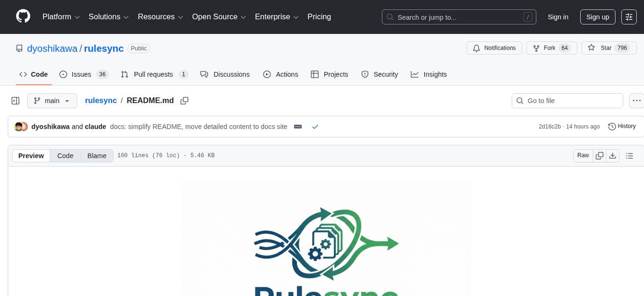Click the GitHub home logo

tap(23, 17)
